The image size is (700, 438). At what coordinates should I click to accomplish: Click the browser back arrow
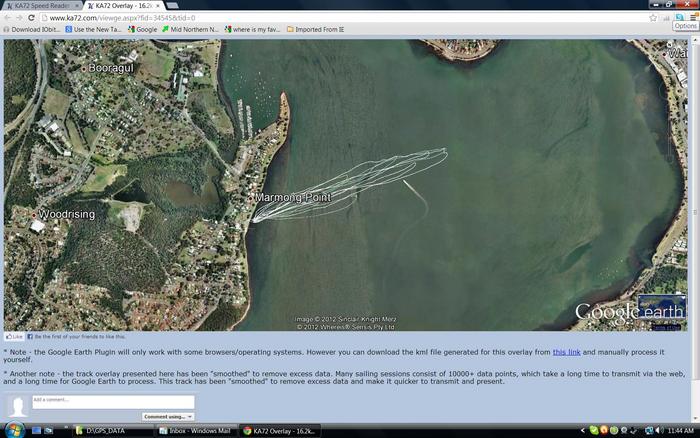[x=8, y=18]
